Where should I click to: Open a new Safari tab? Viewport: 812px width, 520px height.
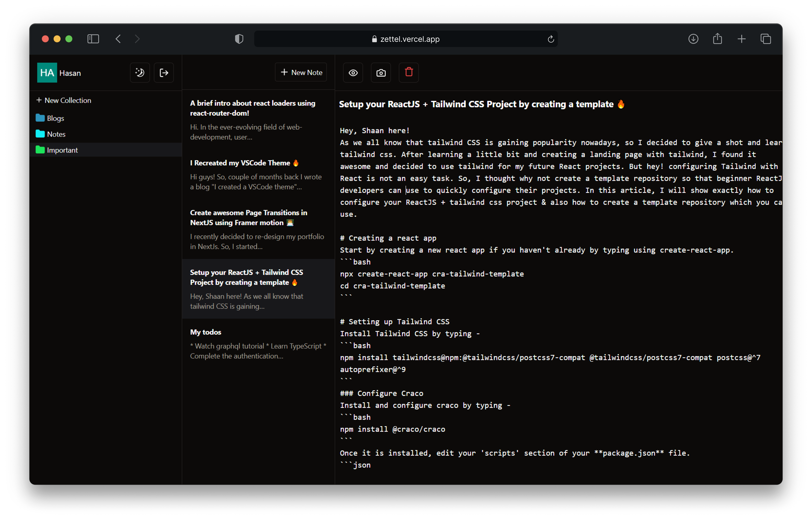coord(741,39)
